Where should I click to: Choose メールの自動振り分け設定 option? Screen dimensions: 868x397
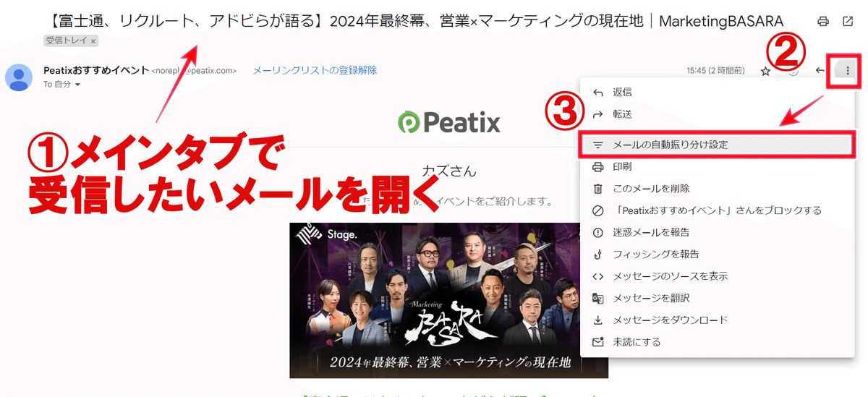click(715, 145)
